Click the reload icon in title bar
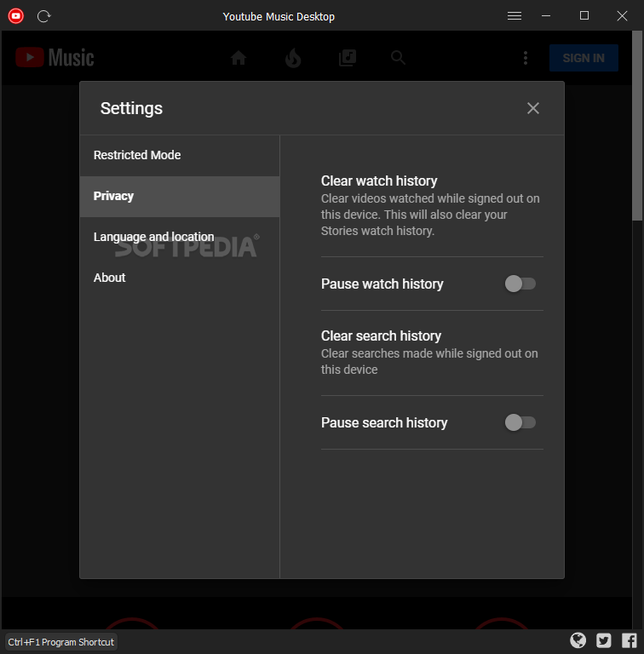The width and height of the screenshot is (644, 654). [x=43, y=16]
